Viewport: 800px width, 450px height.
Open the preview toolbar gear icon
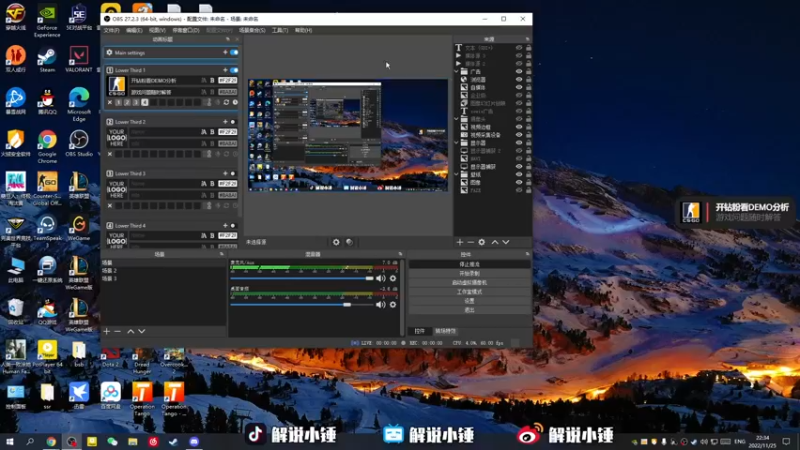click(x=336, y=242)
